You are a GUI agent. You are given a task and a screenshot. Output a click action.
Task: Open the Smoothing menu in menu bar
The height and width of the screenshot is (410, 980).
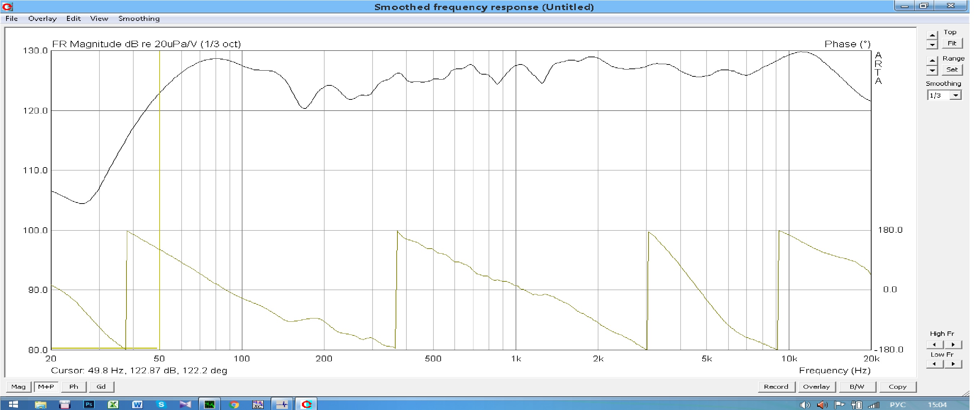139,18
